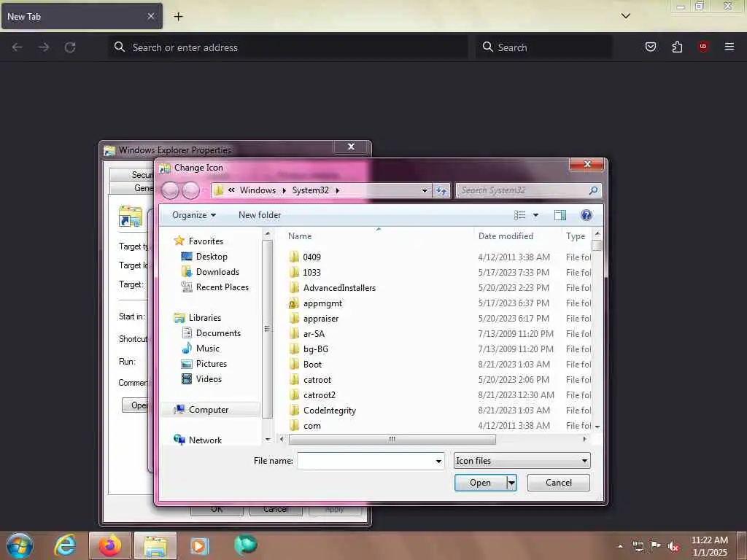747x560 pixels.
Task: Expand the File name dropdown arrow
Action: click(438, 461)
